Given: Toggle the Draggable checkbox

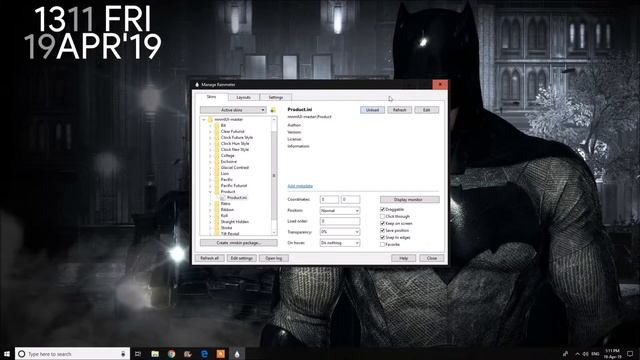Looking at the screenshot, I should (382, 209).
